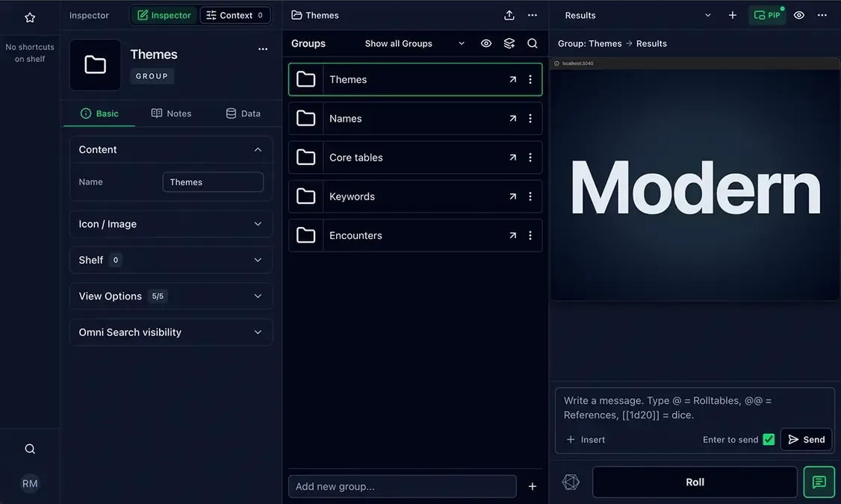
Task: Click the Themes folder image in Inspector
Action: tap(95, 65)
